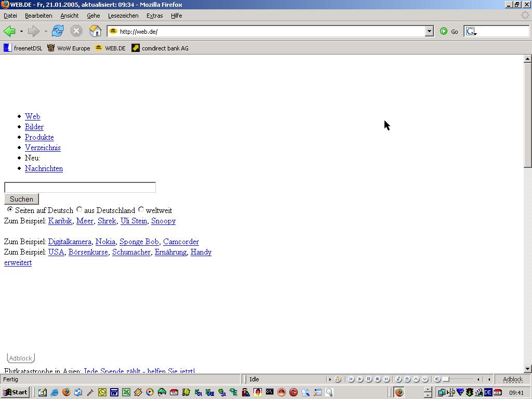Click the traffic light tray icon
This screenshot has width=532, height=399.
(x=470, y=393)
